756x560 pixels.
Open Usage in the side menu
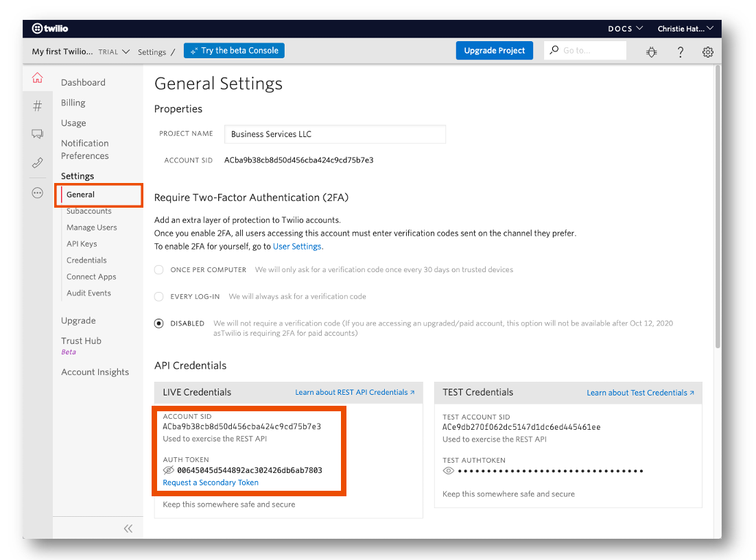pos(73,123)
